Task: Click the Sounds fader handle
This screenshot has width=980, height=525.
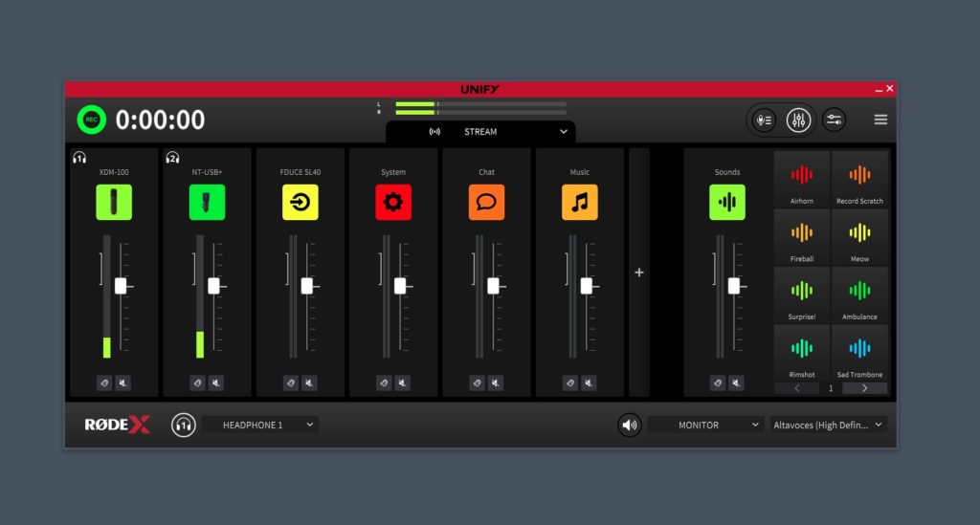Action: click(734, 286)
